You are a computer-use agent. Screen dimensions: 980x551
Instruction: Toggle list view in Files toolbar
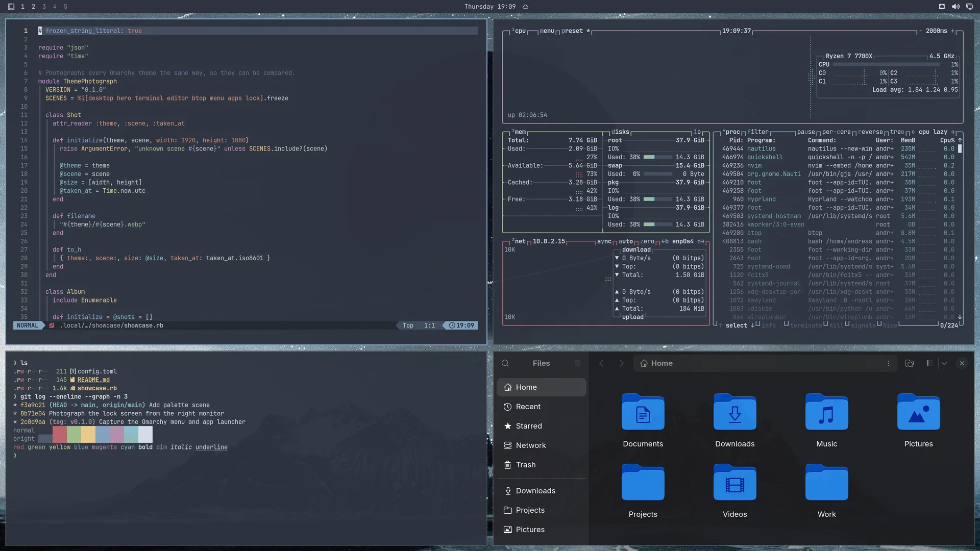click(x=930, y=363)
